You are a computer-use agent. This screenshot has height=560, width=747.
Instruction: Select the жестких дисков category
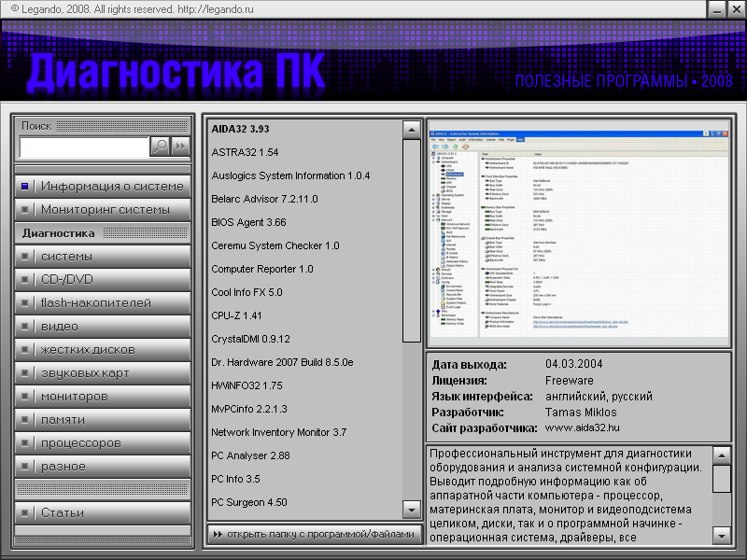(x=103, y=349)
